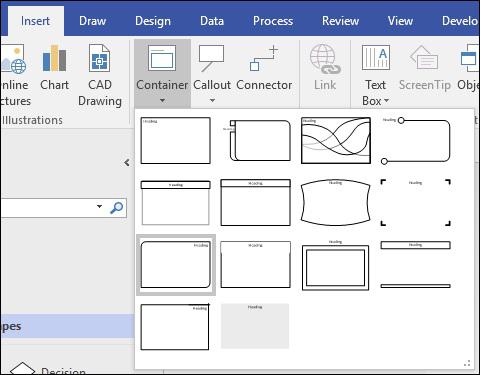Screen dimensions: 480x375
Task: Click the Online Pictures icon
Action: (14, 59)
